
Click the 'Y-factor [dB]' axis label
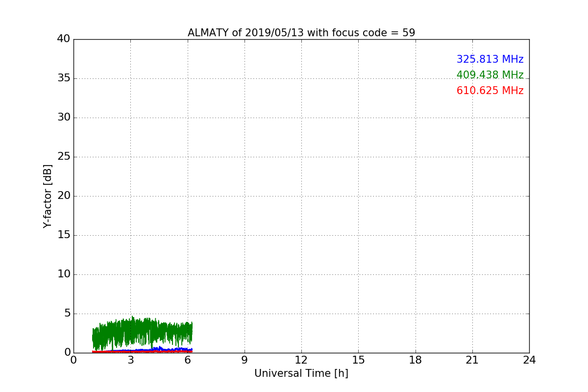[x=48, y=196]
